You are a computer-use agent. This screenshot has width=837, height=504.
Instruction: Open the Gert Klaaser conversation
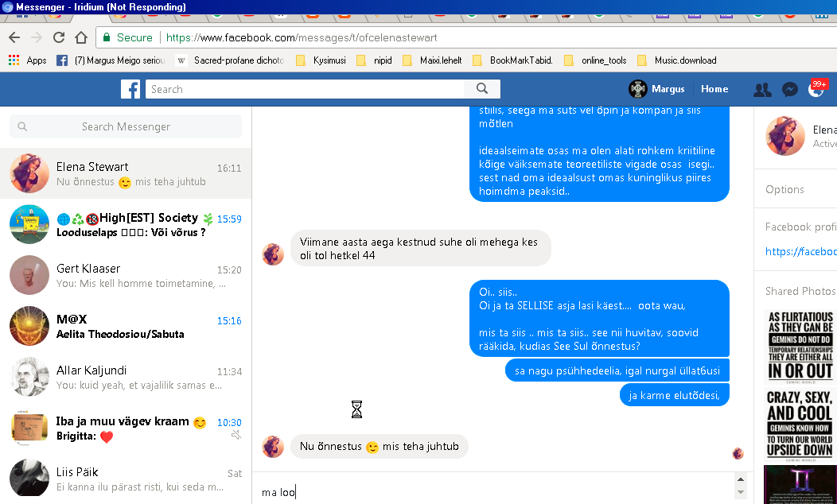[x=126, y=275]
